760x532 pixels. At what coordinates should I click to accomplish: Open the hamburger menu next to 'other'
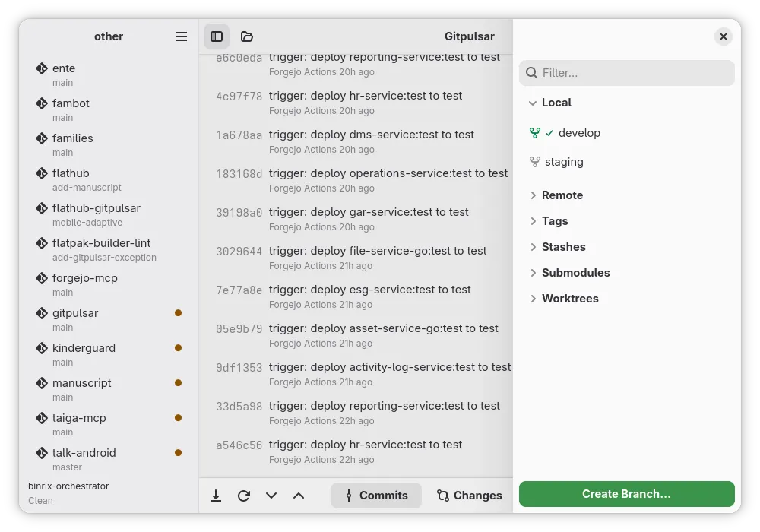(182, 36)
